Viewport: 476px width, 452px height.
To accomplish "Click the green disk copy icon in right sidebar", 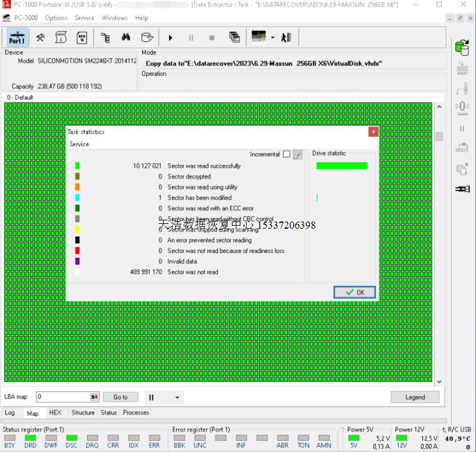I will pos(462,46).
